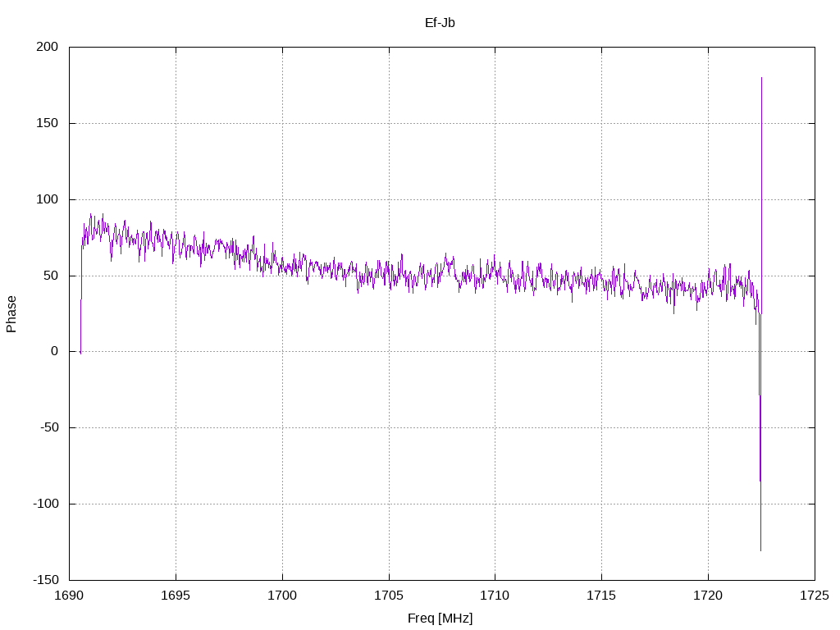The width and height of the screenshot is (840, 630).
Task: Click the y-axis tick value 100
Action: click(47, 199)
